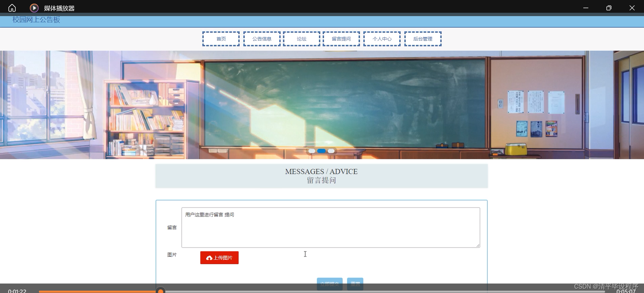Image resolution: width=644 pixels, height=293 pixels.
Task: Click the 立即提交 submit button
Action: click(330, 284)
